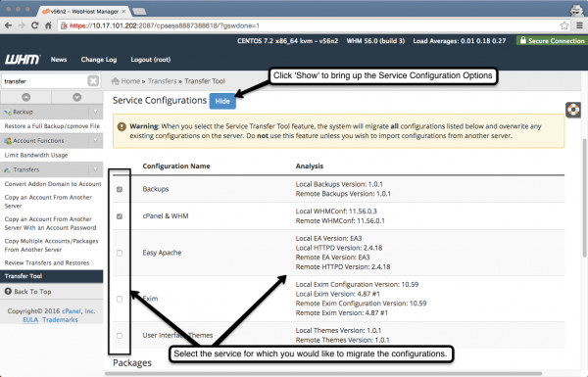
Task: Check the Exim configuration checkbox
Action: tap(120, 299)
